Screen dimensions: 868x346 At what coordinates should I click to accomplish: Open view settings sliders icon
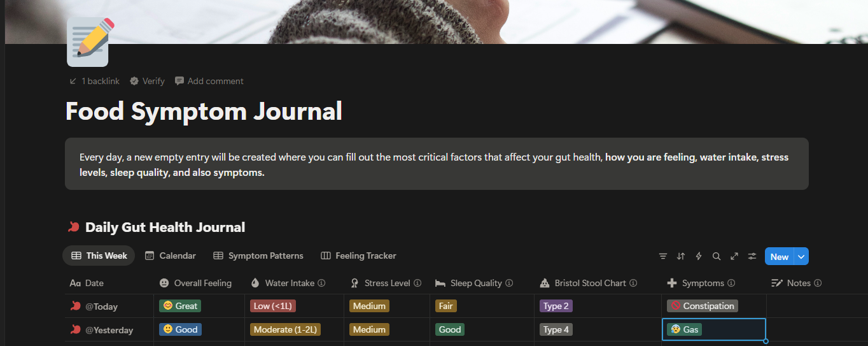[752, 256]
